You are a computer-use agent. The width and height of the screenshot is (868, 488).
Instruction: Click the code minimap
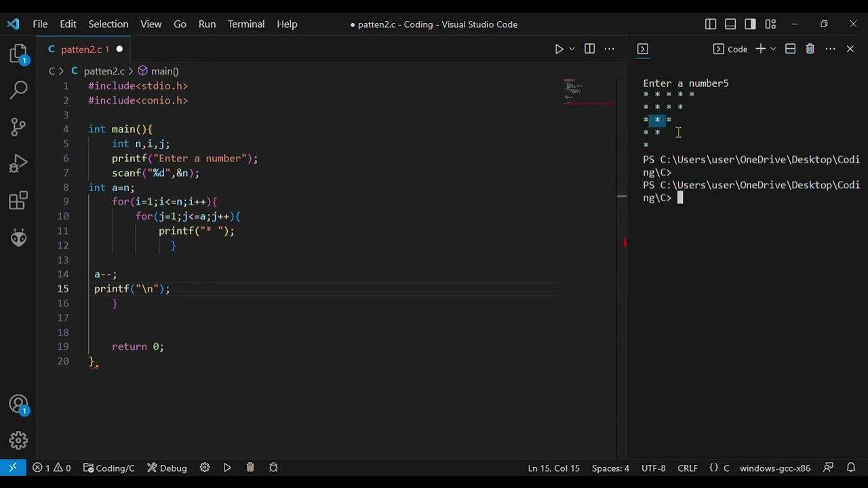pyautogui.click(x=589, y=91)
